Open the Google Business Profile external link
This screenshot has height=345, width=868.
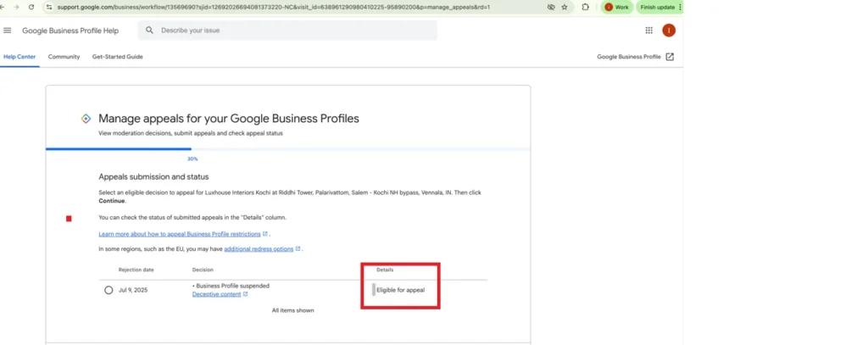pyautogui.click(x=635, y=57)
